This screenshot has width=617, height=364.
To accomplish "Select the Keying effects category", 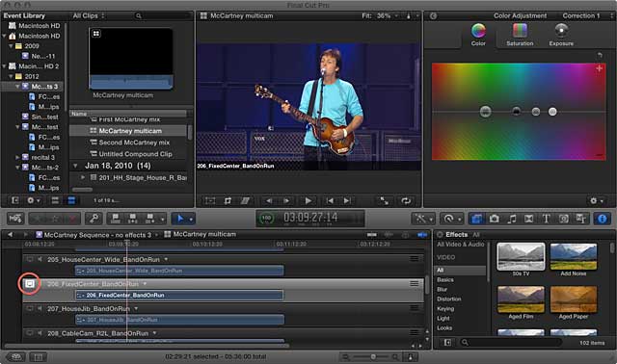I will (x=445, y=308).
